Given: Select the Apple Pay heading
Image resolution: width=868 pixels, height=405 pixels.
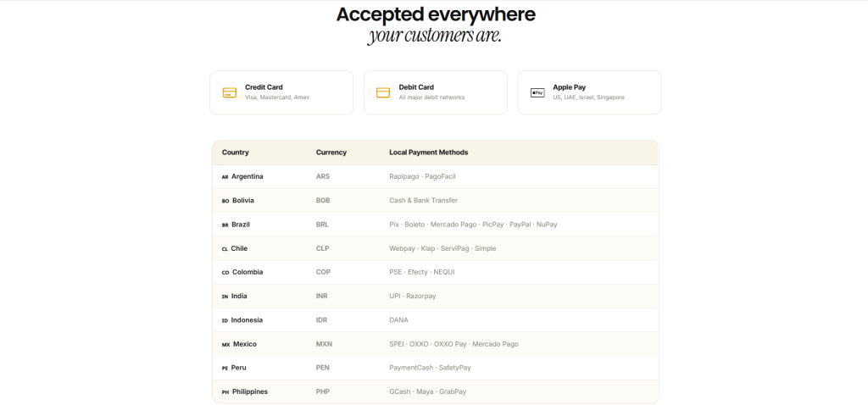Looking at the screenshot, I should point(569,87).
